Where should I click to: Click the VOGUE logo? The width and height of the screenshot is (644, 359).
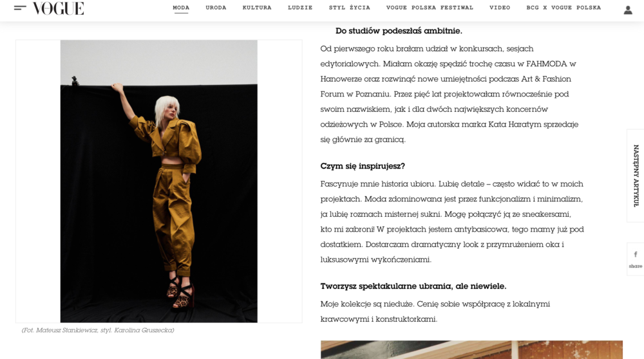click(58, 8)
